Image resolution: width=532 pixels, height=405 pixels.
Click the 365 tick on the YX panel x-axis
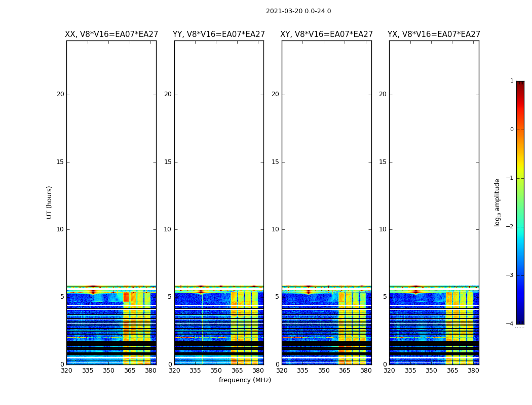click(x=452, y=371)
